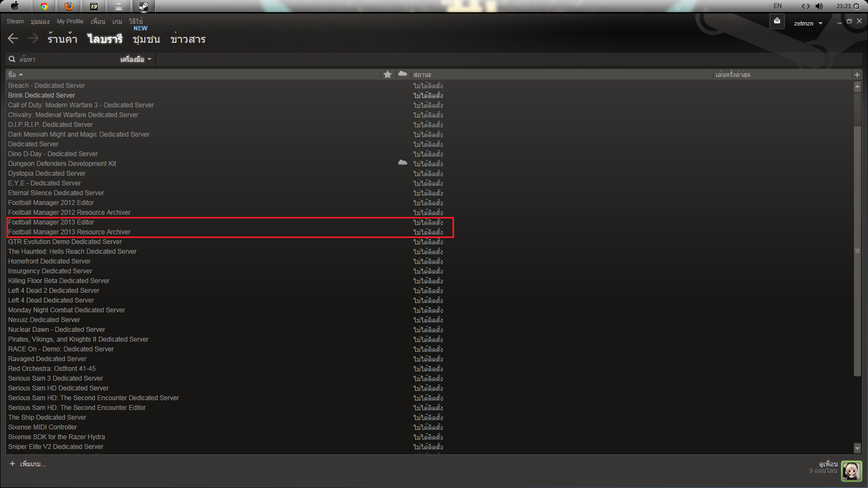Viewport: 868px width, 488px height.
Task: Switch to the ชุมชน tab
Action: pos(146,39)
